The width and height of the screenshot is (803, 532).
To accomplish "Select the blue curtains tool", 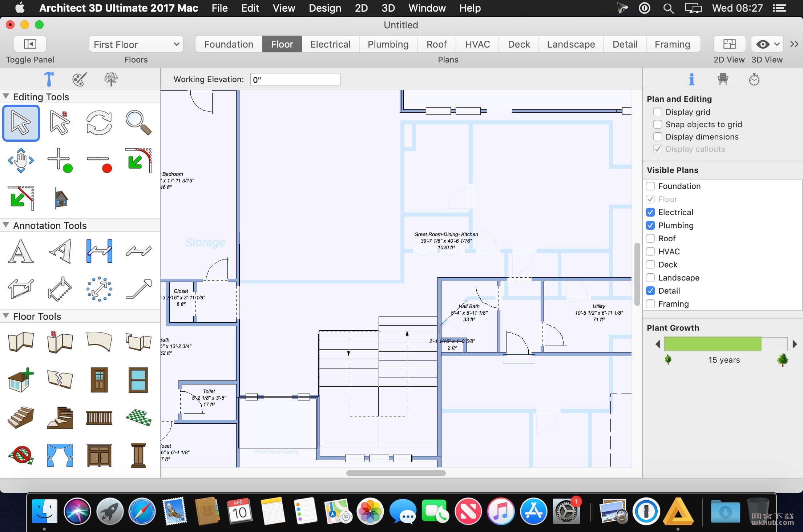I will (60, 455).
